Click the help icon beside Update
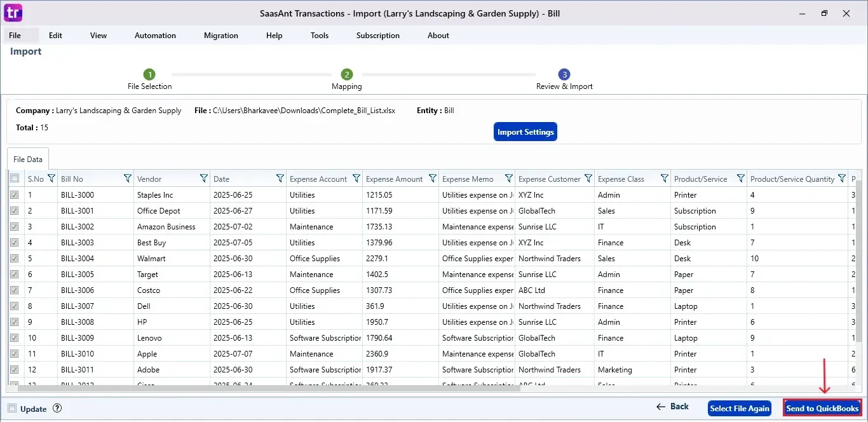 [x=57, y=409]
